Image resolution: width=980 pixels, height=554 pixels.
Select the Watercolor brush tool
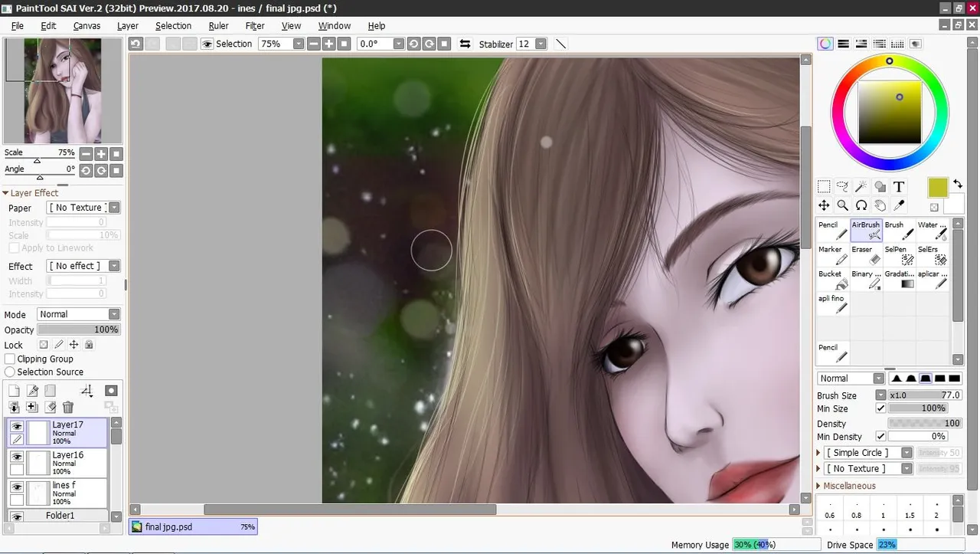932,230
